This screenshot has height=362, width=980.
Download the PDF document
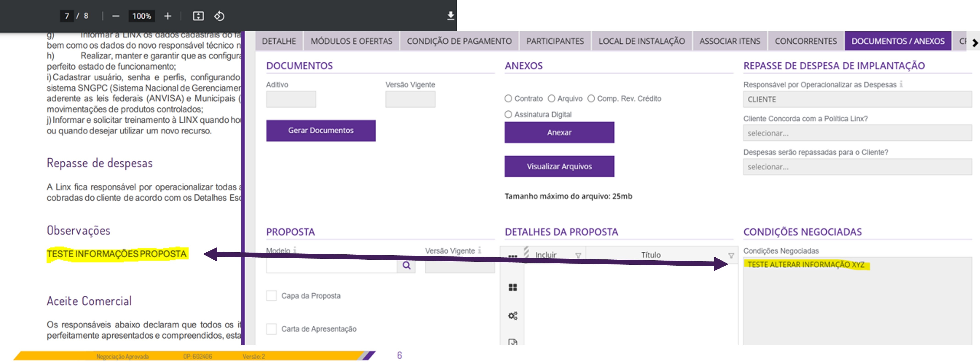[450, 16]
